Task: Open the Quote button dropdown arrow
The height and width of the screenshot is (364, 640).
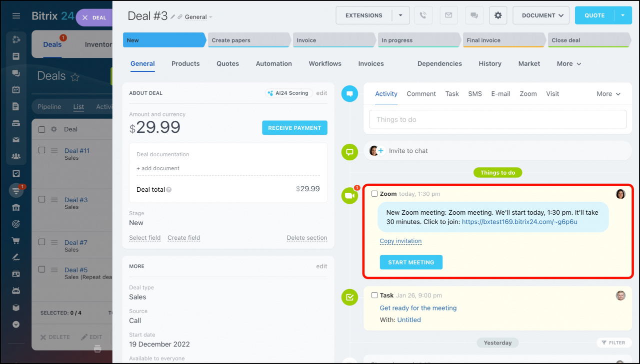Action: (x=623, y=15)
